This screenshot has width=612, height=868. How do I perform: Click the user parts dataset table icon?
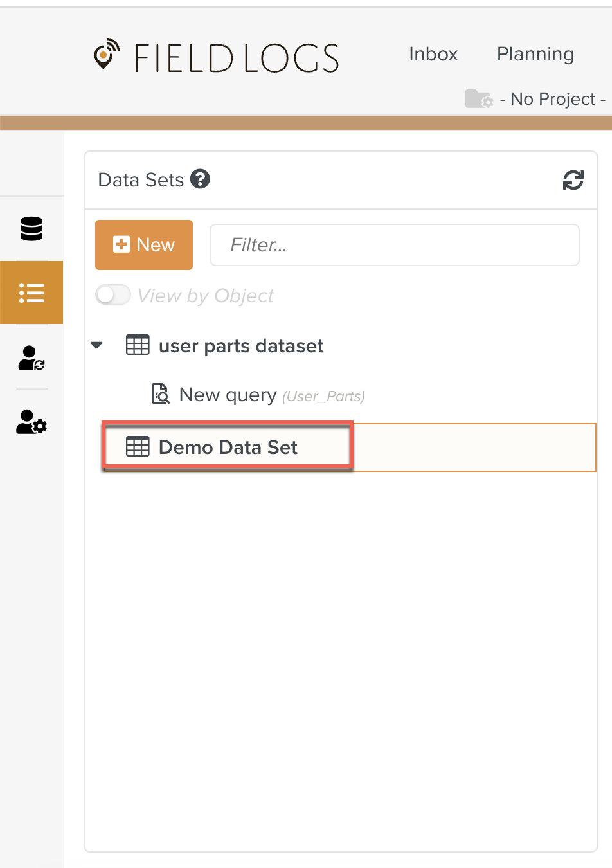pyautogui.click(x=138, y=345)
